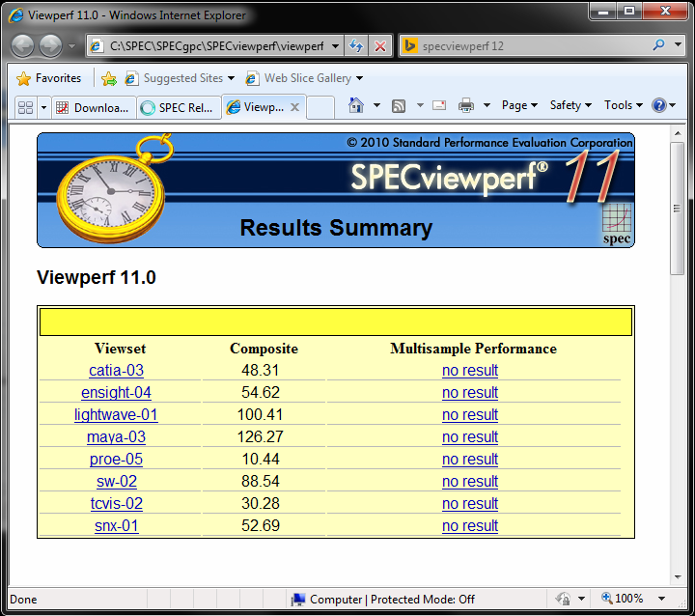Viewport: 695px width, 616px height.
Task: Open ensight-04 viewset link
Action: (116, 393)
